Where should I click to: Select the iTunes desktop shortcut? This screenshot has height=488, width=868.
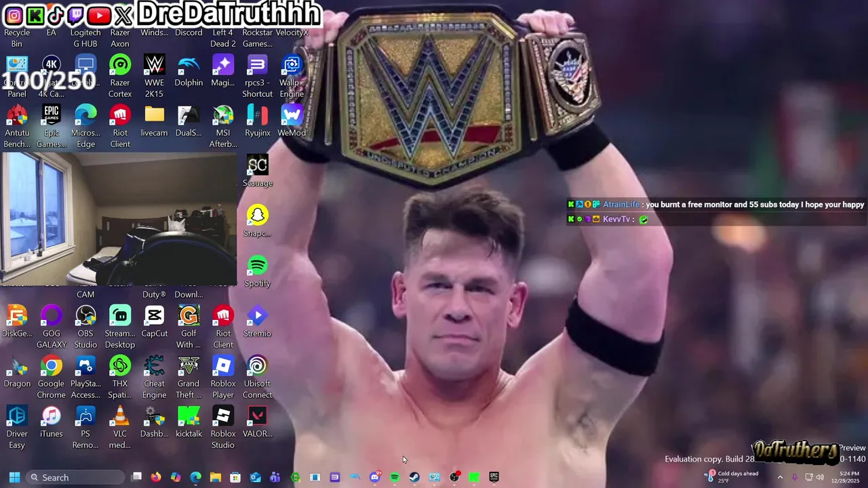point(52,422)
